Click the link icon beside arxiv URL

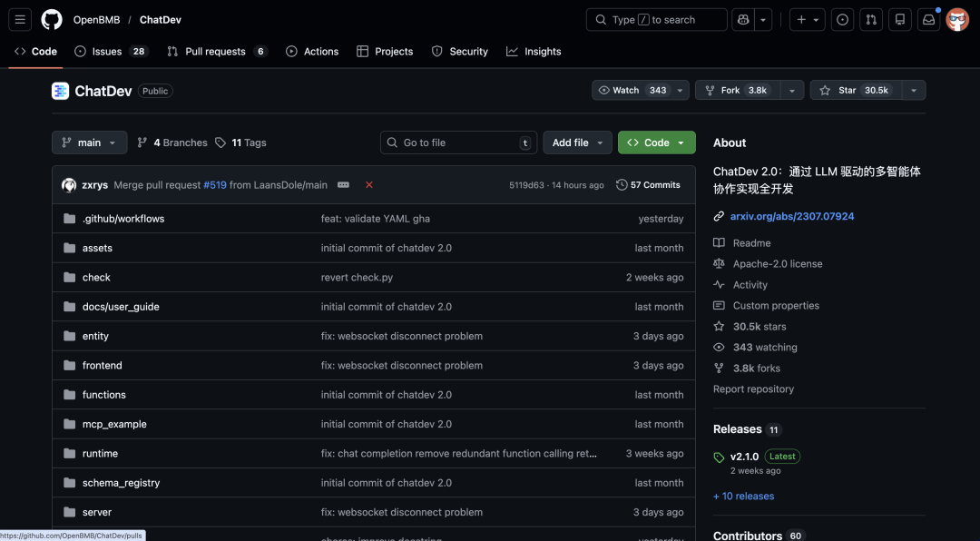[x=719, y=216]
